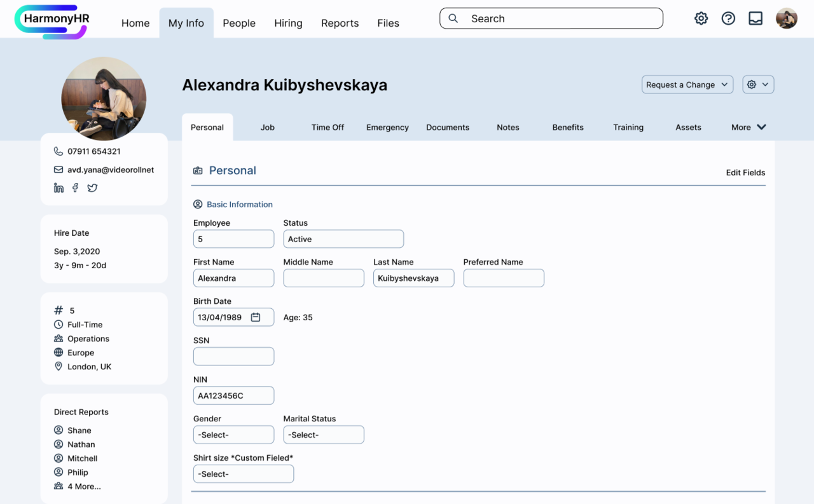Image resolution: width=814 pixels, height=504 pixels.
Task: Open the profile gear options dropdown
Action: [758, 85]
